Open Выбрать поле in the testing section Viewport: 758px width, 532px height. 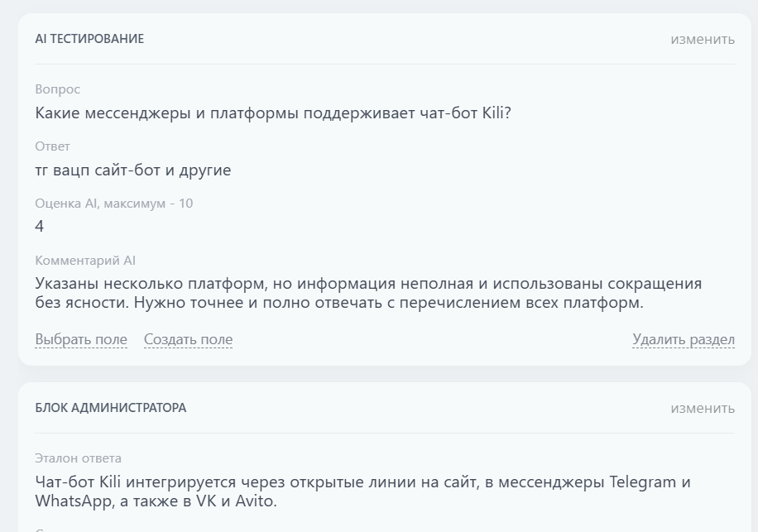tap(81, 339)
